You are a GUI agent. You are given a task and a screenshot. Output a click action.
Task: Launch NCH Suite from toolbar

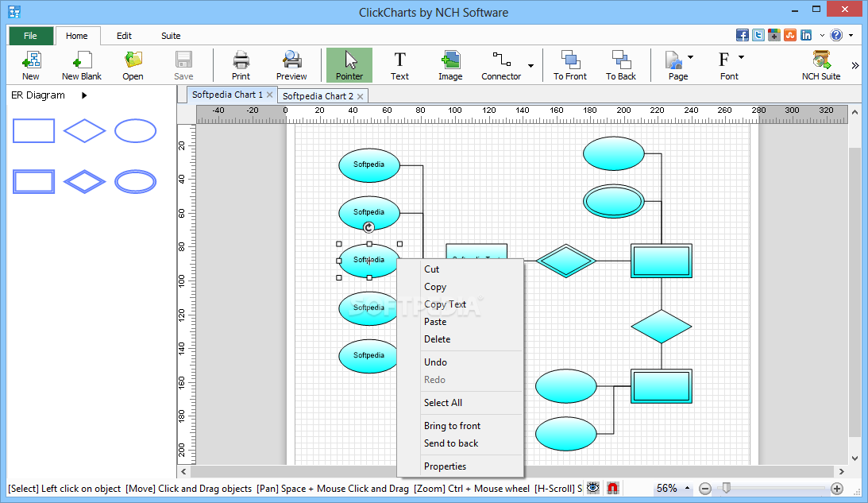tap(821, 65)
